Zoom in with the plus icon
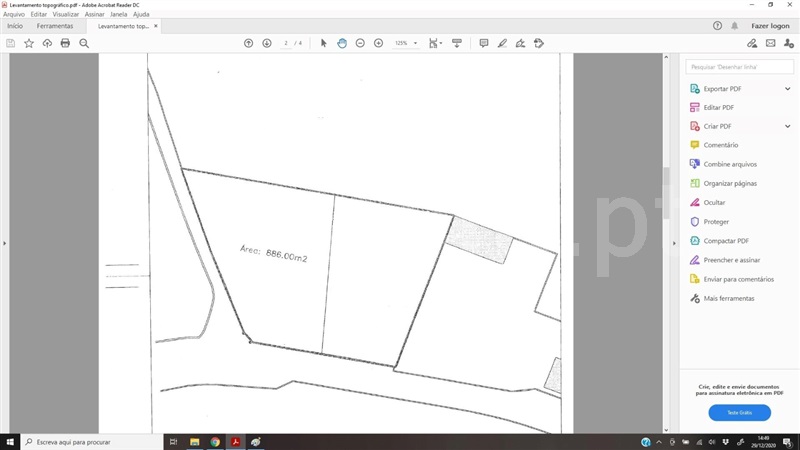The width and height of the screenshot is (800, 450). point(379,43)
